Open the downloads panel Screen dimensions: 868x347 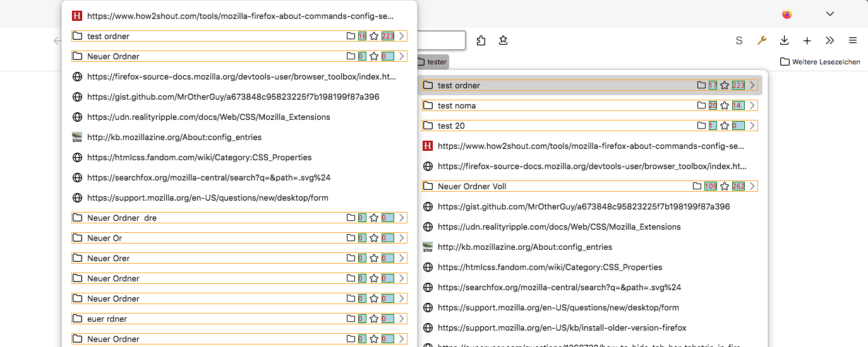[784, 40]
